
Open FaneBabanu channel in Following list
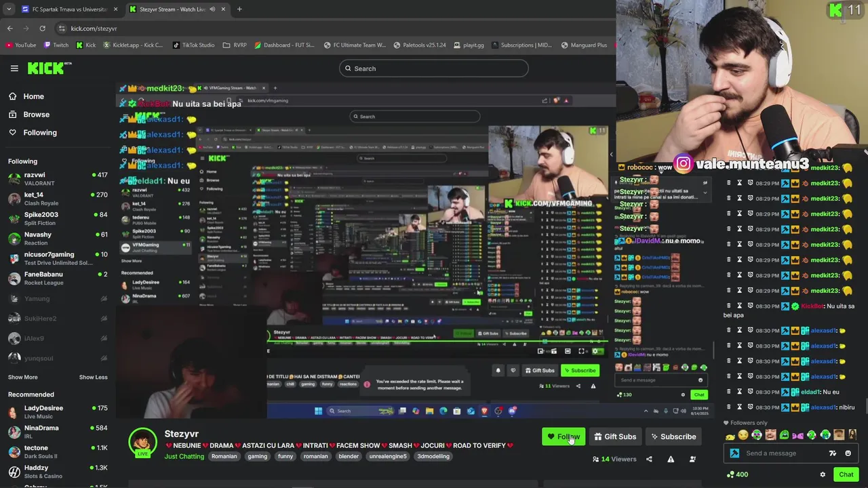58,278
